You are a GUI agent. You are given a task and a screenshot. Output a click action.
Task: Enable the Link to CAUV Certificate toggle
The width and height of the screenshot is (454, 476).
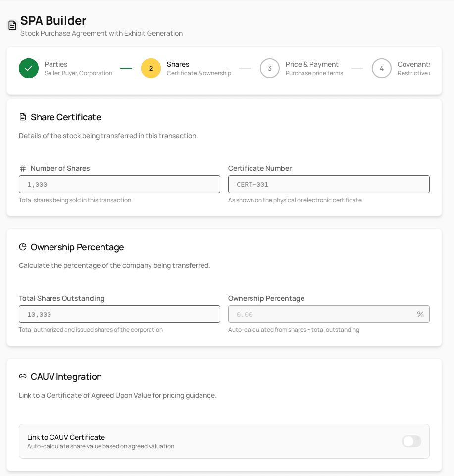pyautogui.click(x=411, y=441)
